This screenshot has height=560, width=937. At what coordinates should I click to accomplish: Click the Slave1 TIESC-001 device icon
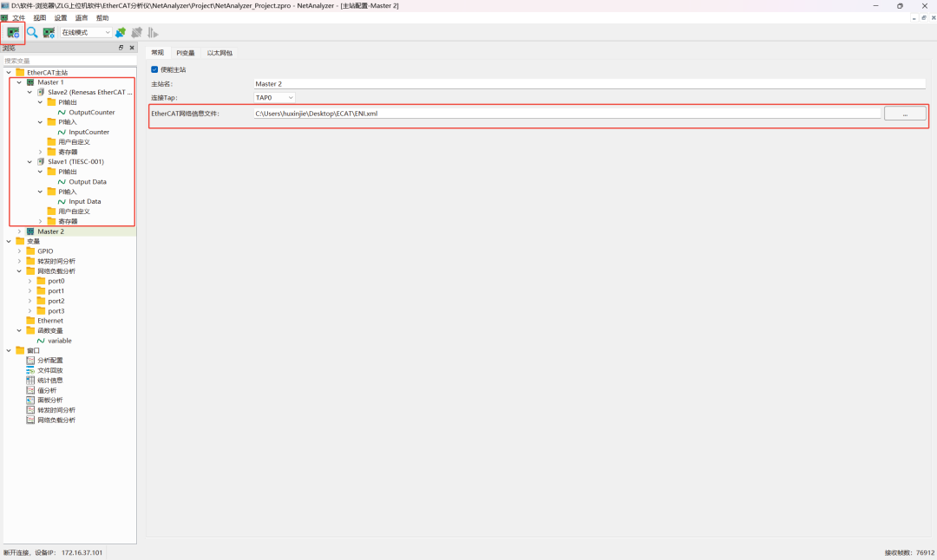42,161
